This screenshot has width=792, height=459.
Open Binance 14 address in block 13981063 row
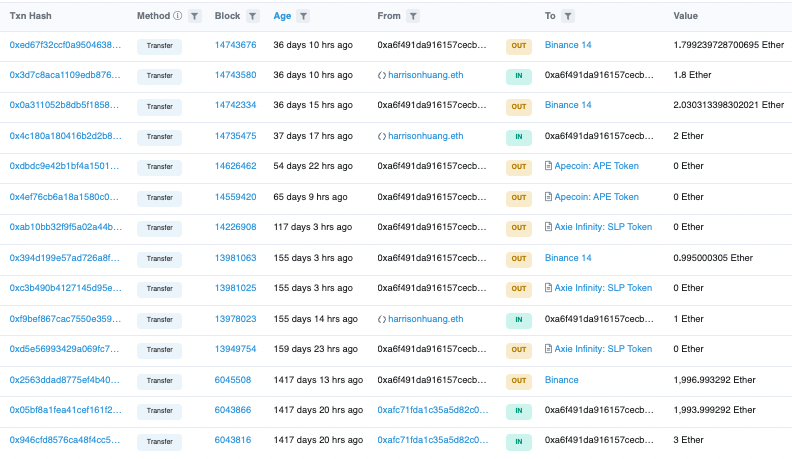click(x=568, y=258)
